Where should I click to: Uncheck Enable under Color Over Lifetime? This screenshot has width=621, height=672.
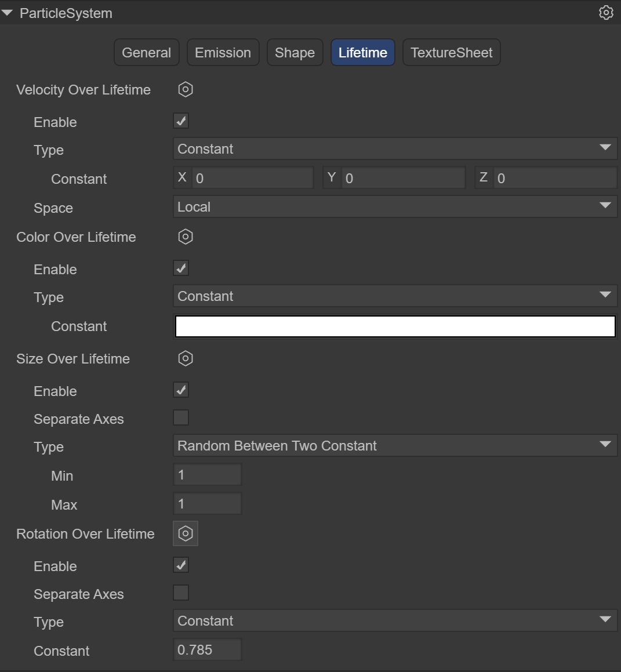(x=181, y=268)
